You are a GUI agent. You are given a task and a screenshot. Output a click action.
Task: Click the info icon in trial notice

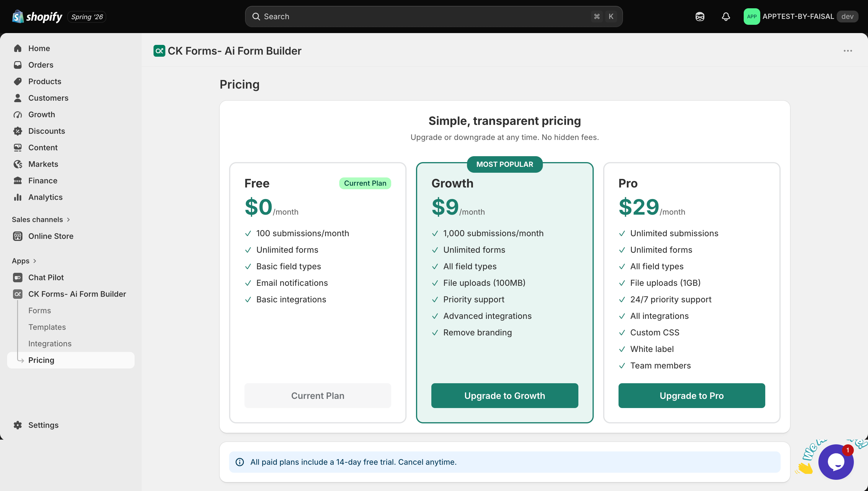pos(240,462)
